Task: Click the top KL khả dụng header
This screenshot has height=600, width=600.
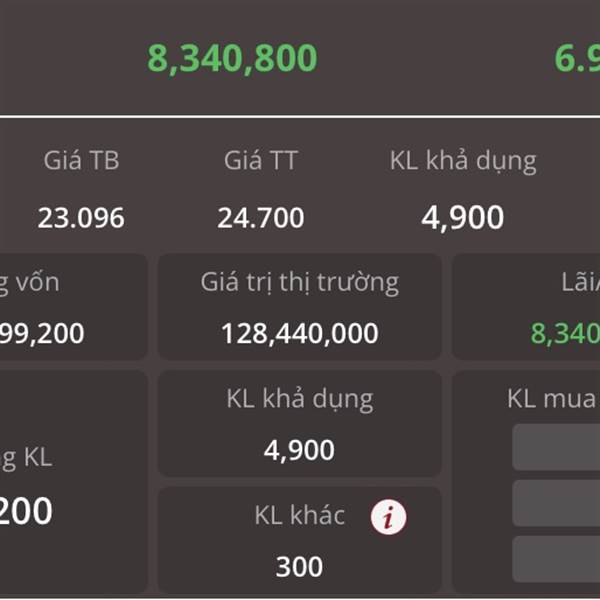Action: point(463,161)
